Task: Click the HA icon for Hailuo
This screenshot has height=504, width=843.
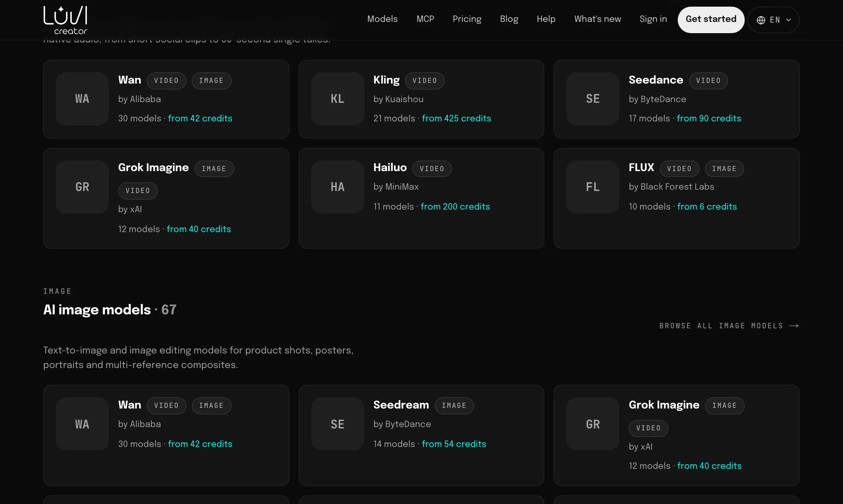Action: 338,187
